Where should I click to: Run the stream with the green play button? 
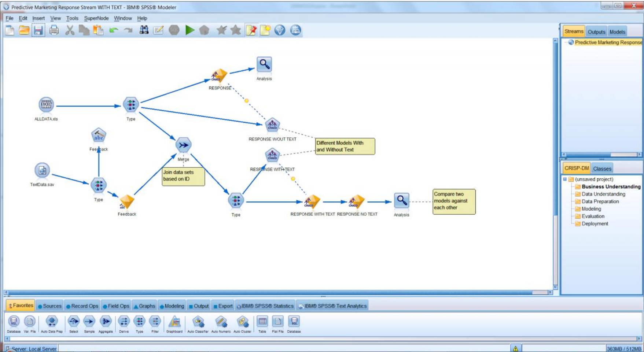[x=190, y=30]
